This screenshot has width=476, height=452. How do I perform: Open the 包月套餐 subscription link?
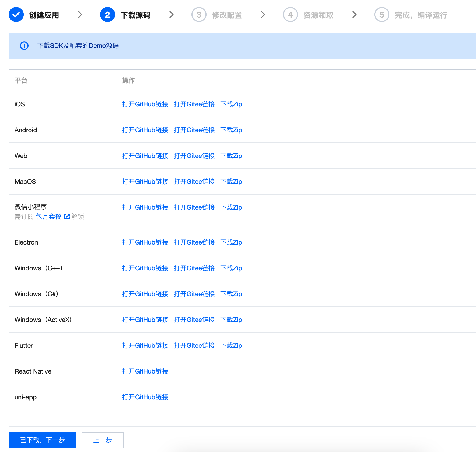pos(49,217)
